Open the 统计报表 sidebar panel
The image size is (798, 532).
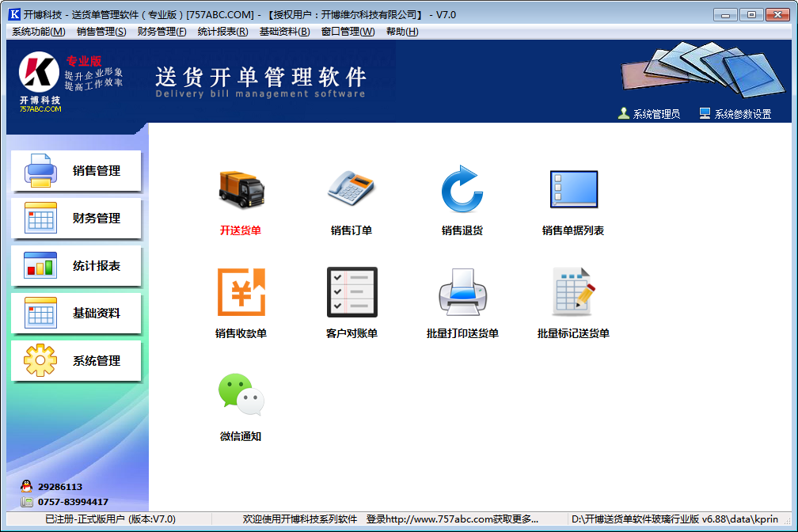click(x=75, y=266)
